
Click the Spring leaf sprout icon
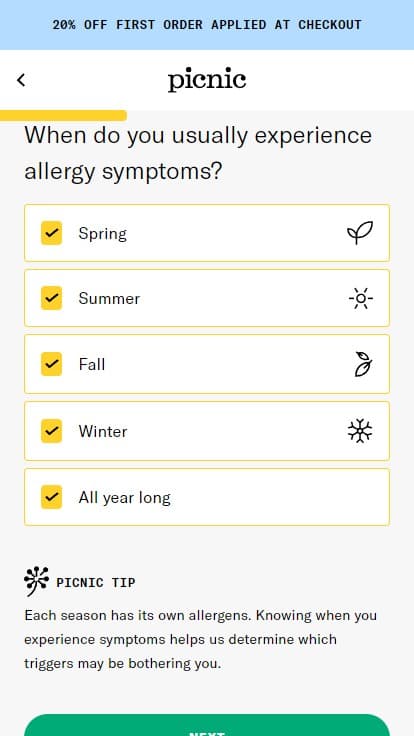pos(360,233)
